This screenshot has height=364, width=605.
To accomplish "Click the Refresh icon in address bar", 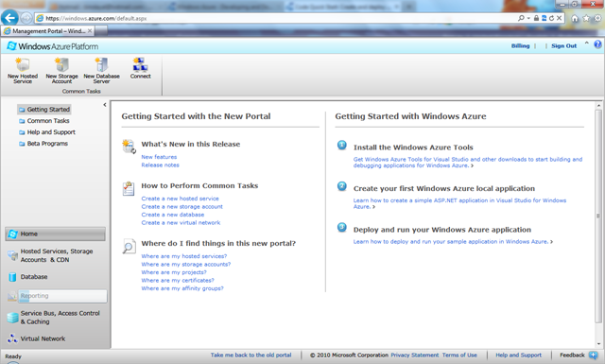I will pos(551,18).
